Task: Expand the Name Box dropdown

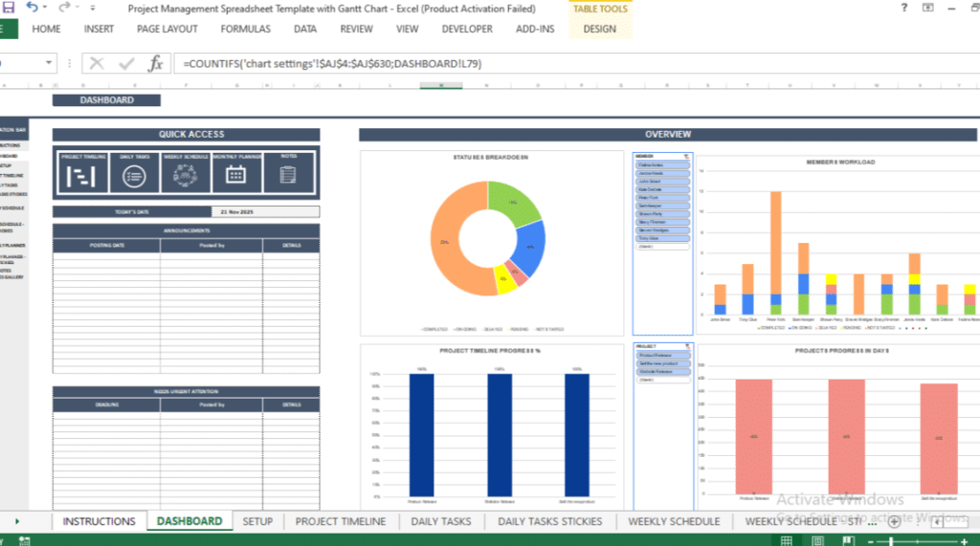Action: 50,64
